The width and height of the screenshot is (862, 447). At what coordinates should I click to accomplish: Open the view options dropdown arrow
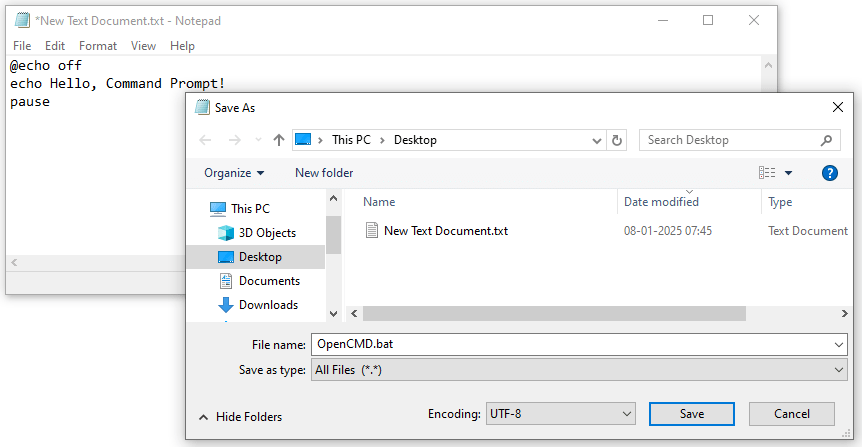(788, 173)
